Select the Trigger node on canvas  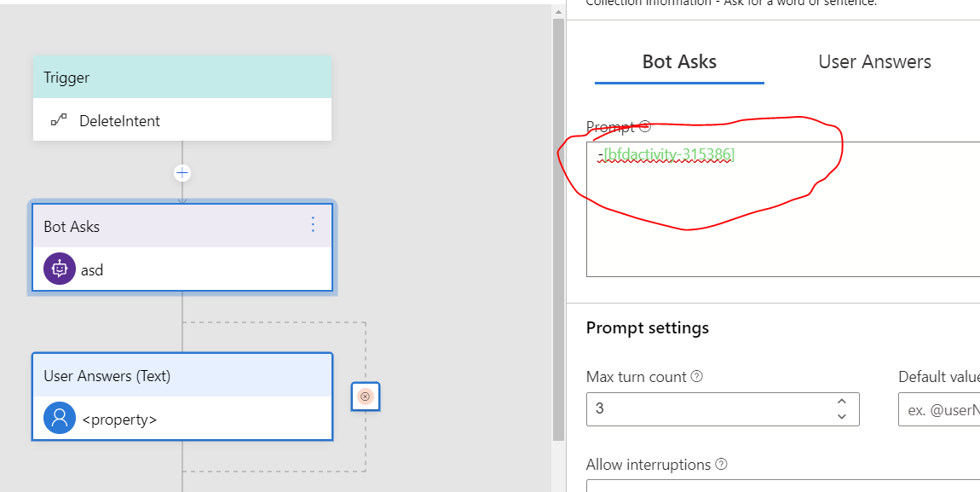(182, 78)
